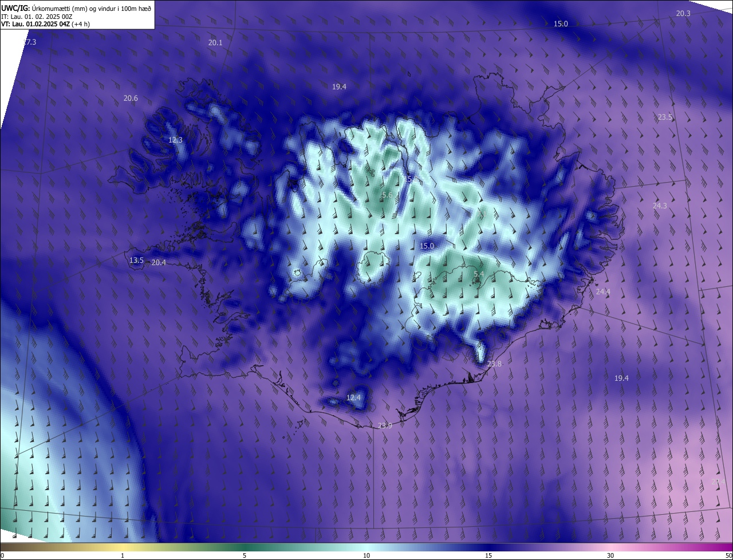Screen dimensions: 733x560
Task: Click the UWC/IG Úrkomumætti title line
Action: pyautogui.click(x=76, y=7)
